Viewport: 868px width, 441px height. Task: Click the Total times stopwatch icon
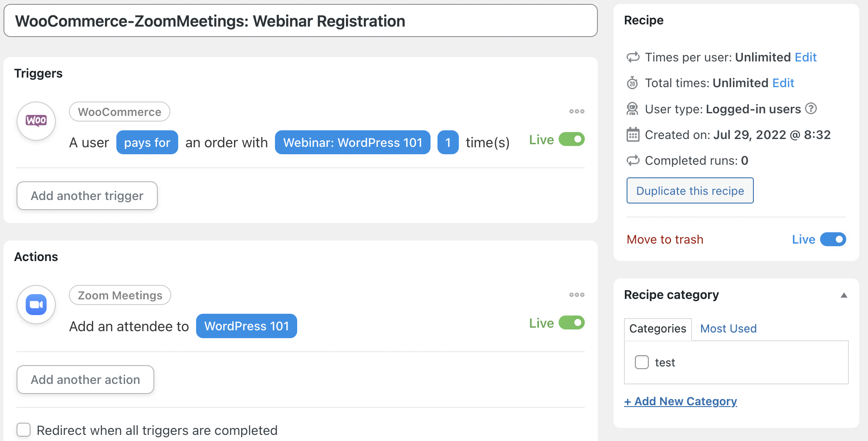[633, 83]
